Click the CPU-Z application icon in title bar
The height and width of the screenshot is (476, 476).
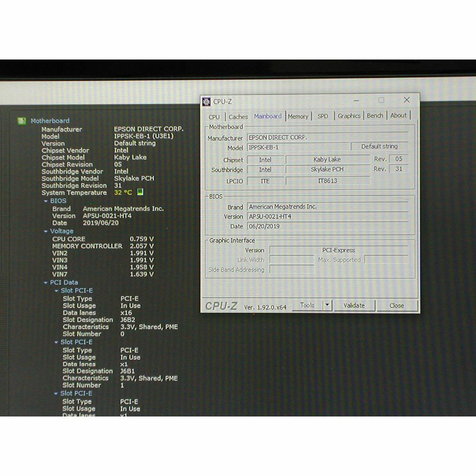click(206, 102)
